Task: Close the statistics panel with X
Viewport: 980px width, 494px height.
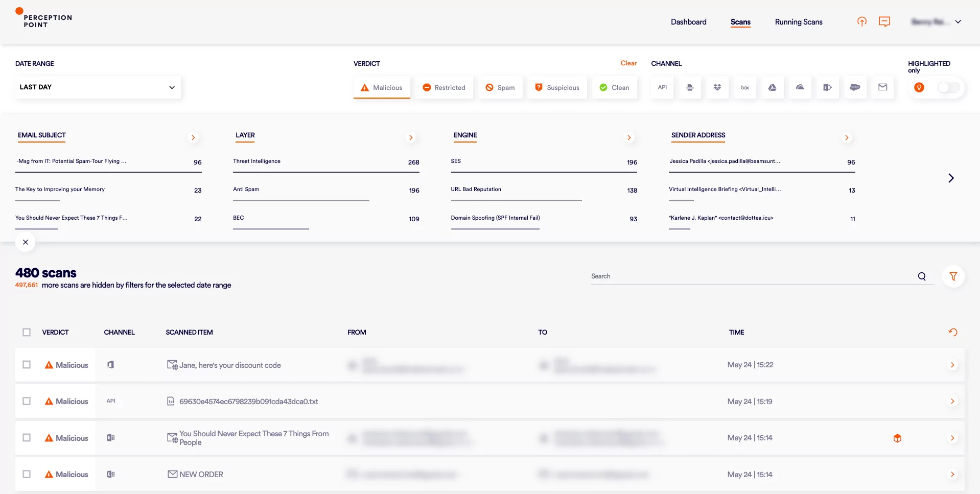Action: click(x=26, y=242)
